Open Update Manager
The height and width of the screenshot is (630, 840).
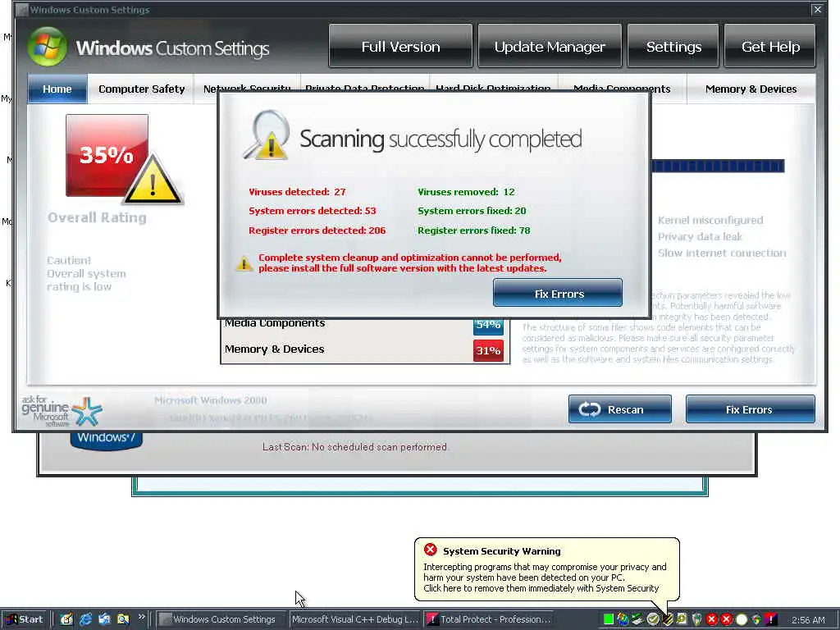pyautogui.click(x=550, y=46)
